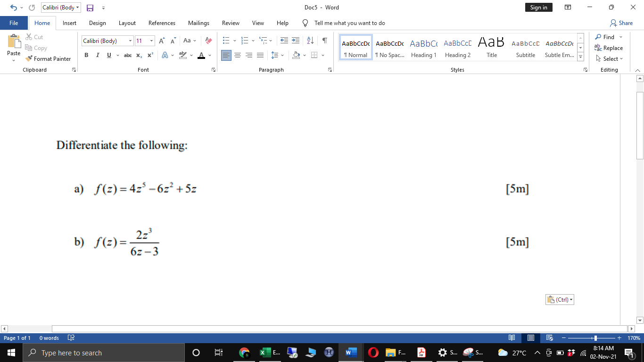Apply the font color shown under A
The height and width of the screenshot is (362, 644).
pyautogui.click(x=202, y=55)
